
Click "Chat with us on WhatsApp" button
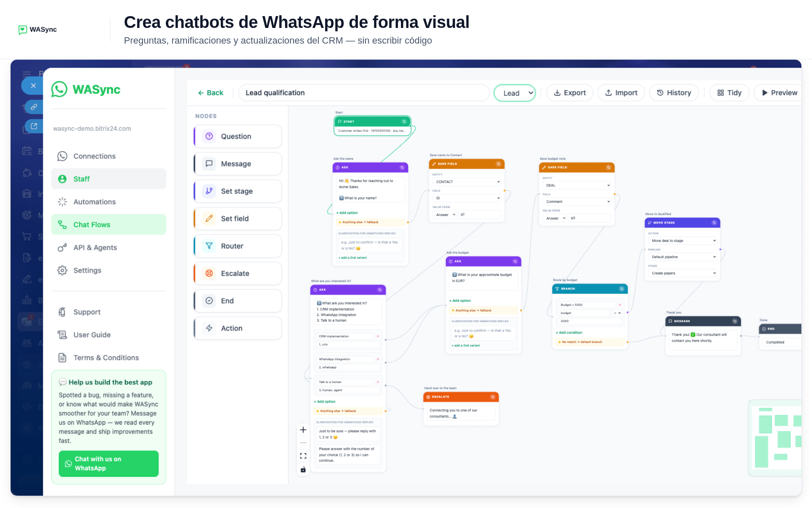point(109,464)
